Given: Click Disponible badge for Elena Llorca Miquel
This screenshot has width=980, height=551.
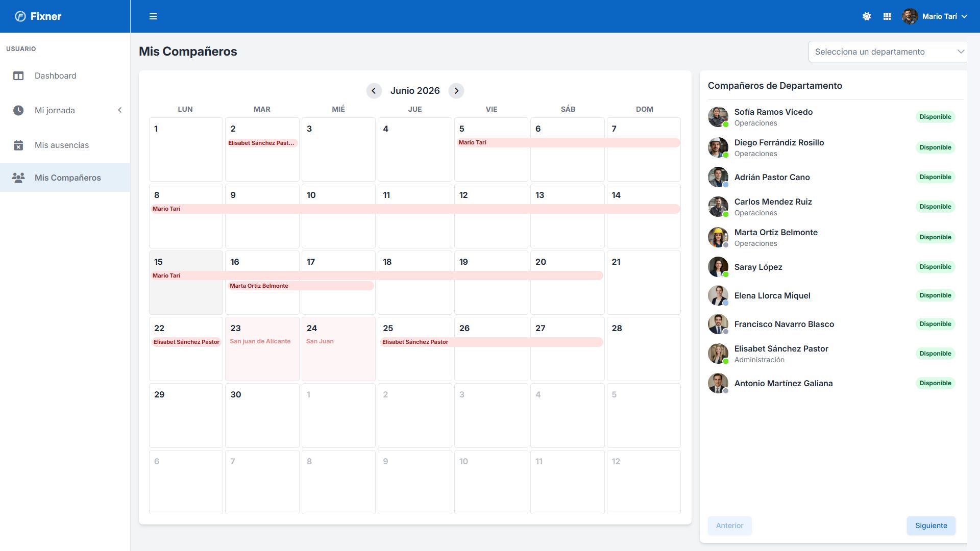Looking at the screenshot, I should pos(935,295).
